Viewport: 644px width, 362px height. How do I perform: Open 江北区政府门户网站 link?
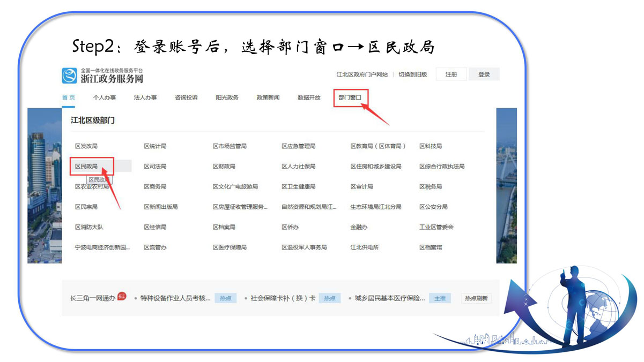click(362, 74)
